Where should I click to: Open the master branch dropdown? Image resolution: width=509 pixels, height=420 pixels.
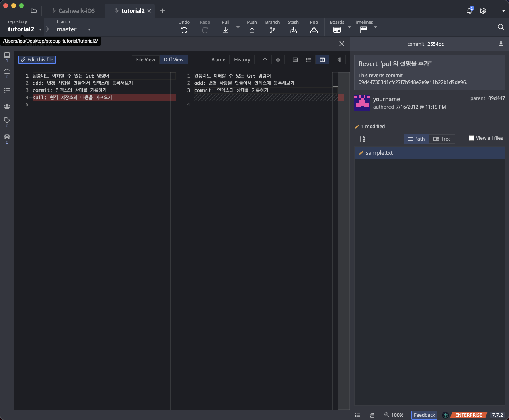coord(89,29)
